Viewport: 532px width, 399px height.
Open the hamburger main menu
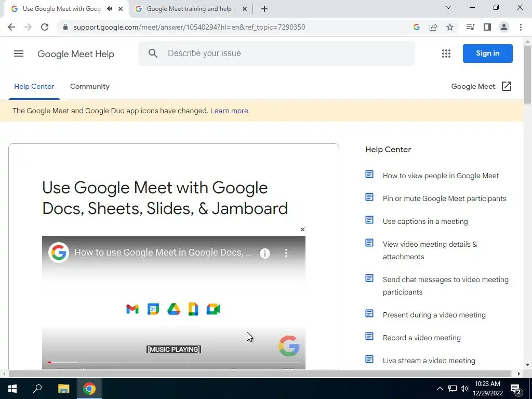coord(19,54)
